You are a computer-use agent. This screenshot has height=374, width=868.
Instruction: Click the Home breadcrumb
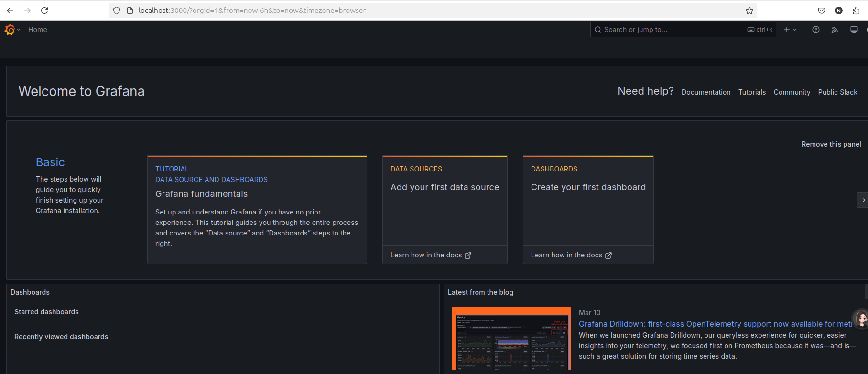tap(37, 30)
